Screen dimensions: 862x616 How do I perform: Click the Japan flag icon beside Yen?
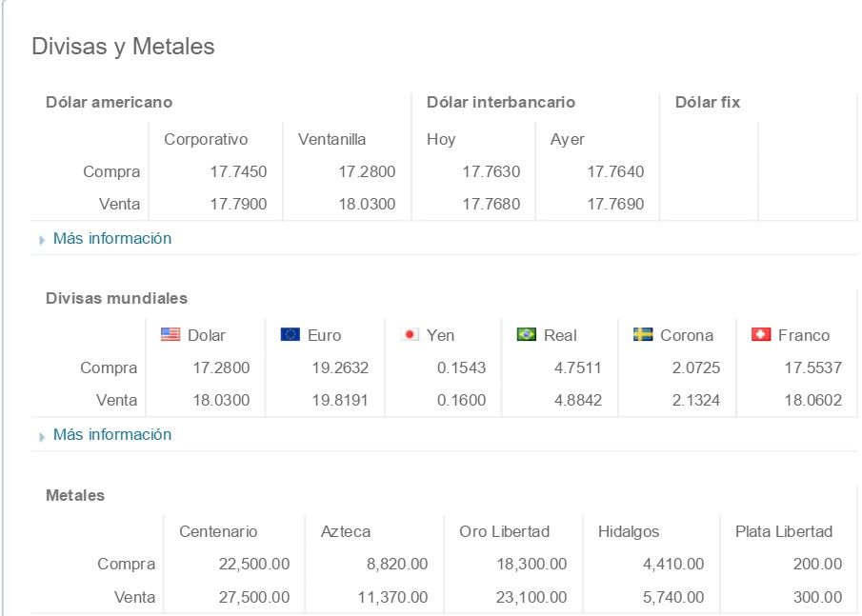pos(409,335)
